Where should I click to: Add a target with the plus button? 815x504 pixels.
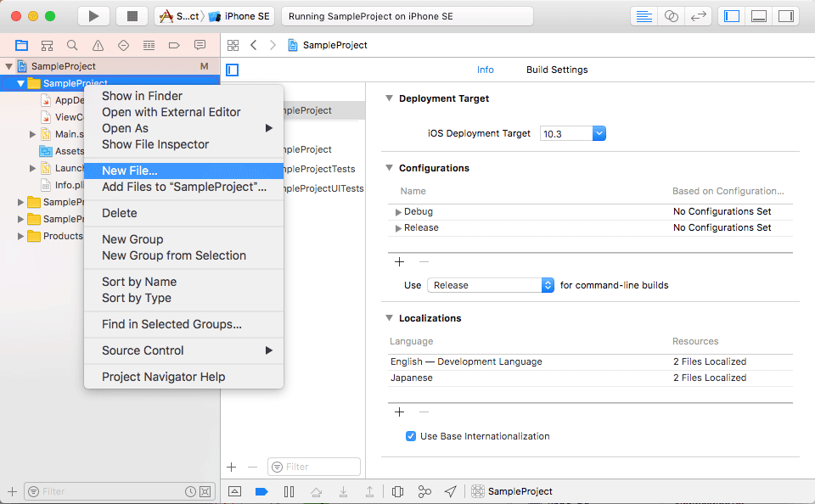tap(231, 468)
